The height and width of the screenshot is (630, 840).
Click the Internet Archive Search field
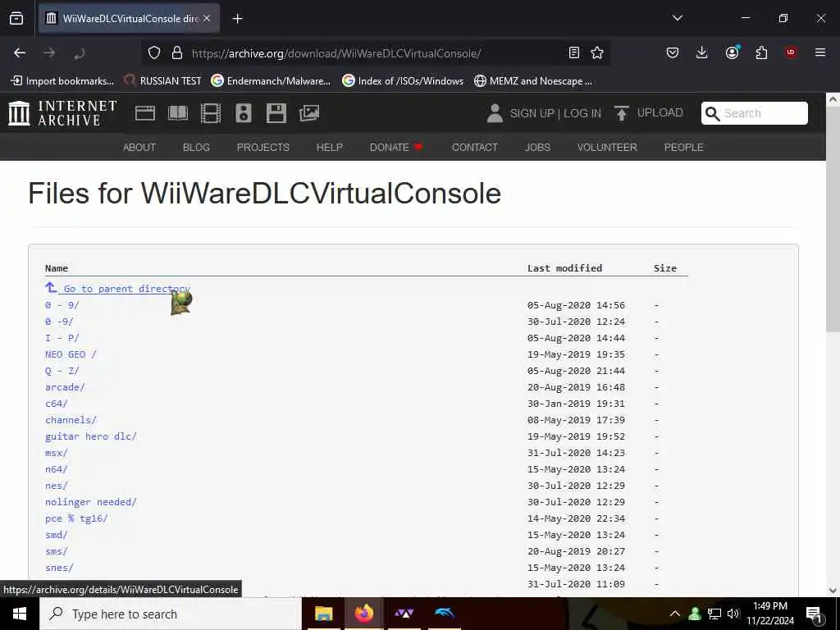[755, 113]
